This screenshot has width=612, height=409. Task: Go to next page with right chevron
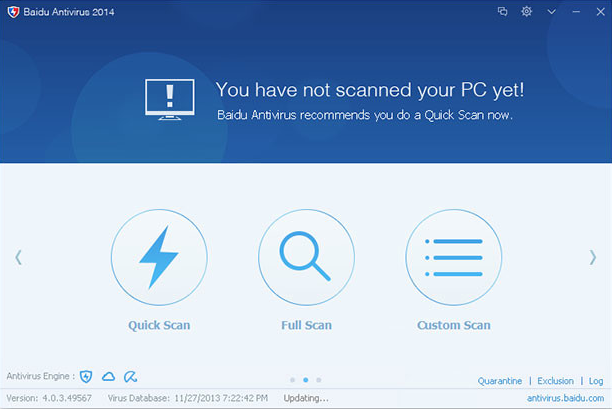click(x=592, y=258)
